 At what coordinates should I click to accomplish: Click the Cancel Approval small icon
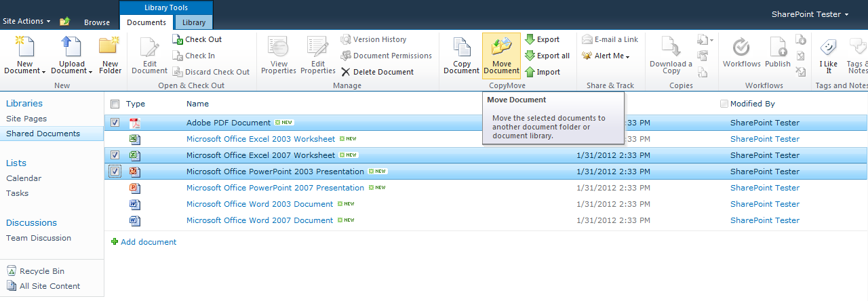pos(801,72)
